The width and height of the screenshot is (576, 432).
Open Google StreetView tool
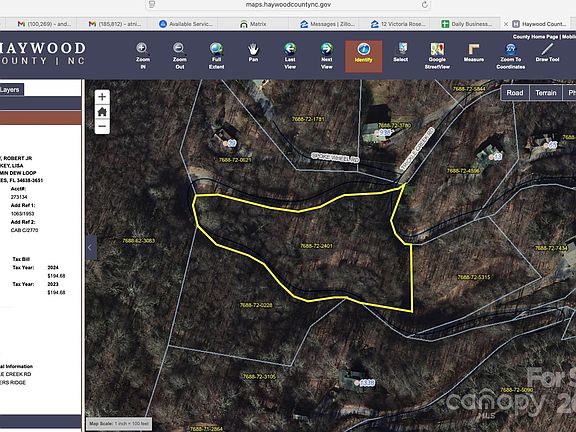point(437,56)
